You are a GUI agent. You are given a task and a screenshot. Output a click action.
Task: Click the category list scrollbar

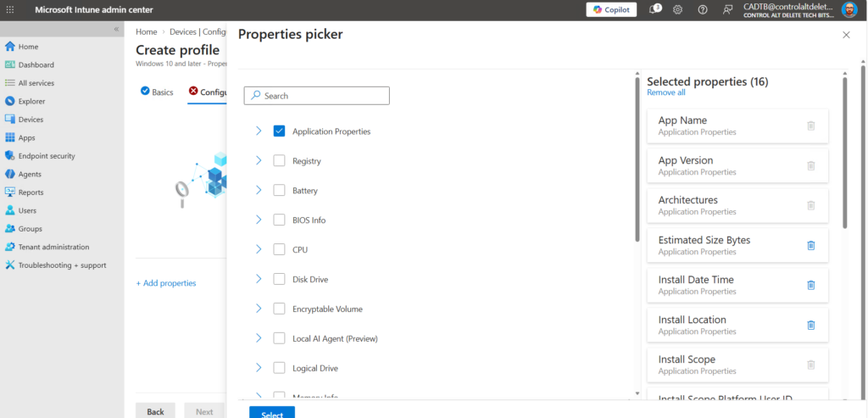pos(637,160)
